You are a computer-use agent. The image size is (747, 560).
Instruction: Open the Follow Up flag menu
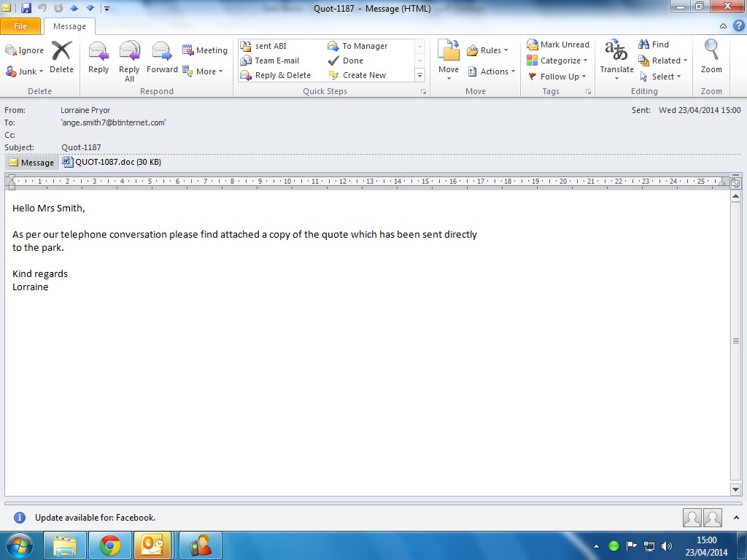pos(557,76)
